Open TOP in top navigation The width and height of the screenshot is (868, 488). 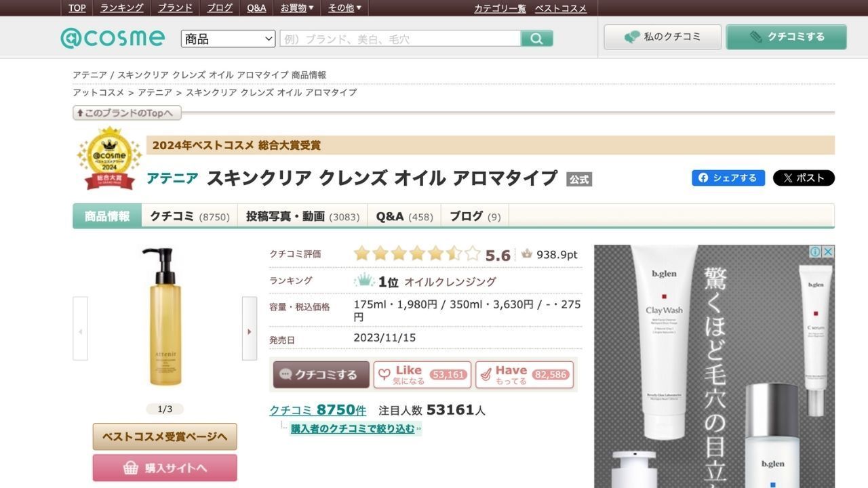pyautogui.click(x=77, y=8)
